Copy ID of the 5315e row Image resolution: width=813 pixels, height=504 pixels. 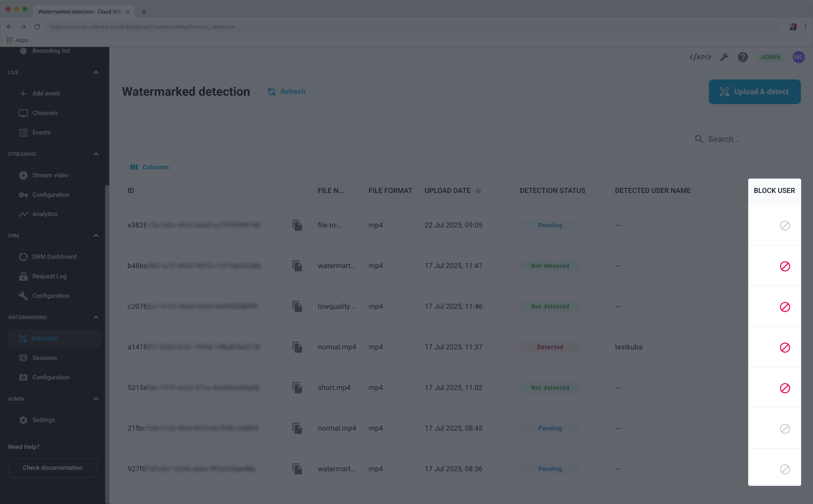297,388
